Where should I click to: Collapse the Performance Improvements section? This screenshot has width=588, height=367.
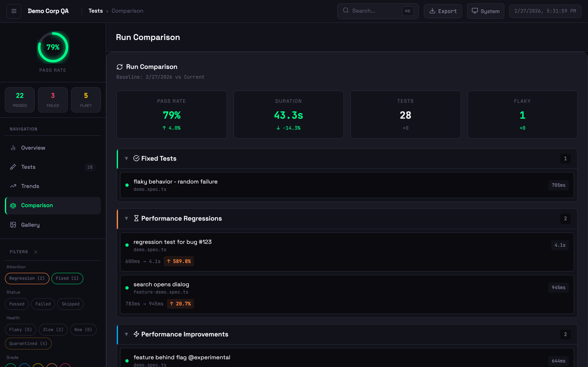click(126, 334)
